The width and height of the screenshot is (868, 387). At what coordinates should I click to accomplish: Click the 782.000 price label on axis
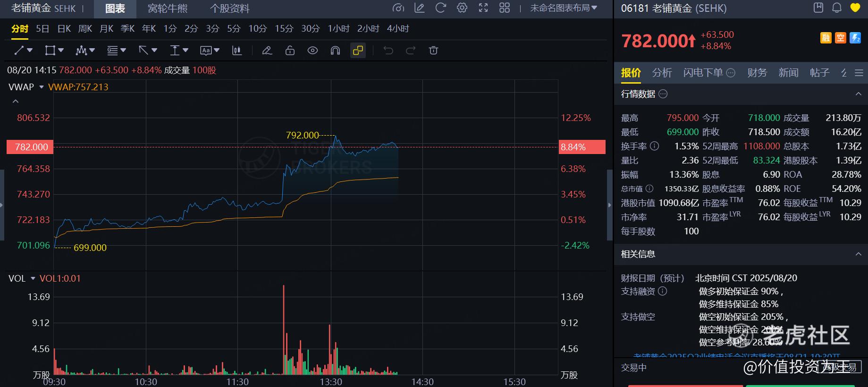[31, 147]
